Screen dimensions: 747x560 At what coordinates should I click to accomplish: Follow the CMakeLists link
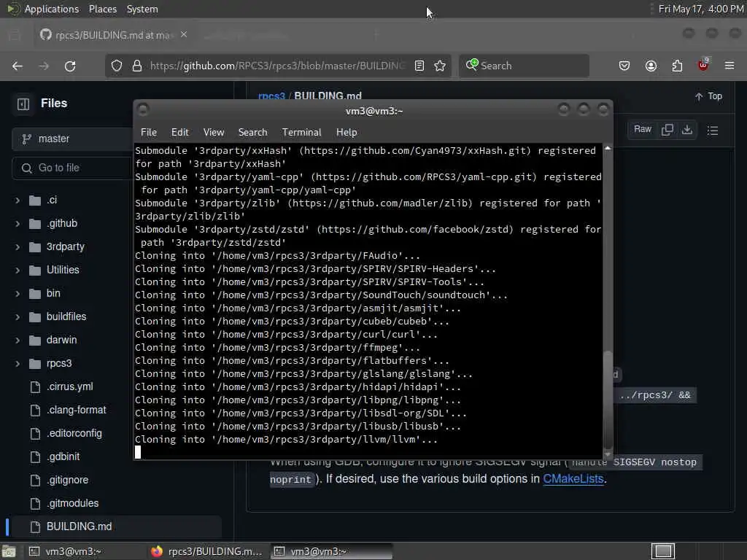pos(573,479)
